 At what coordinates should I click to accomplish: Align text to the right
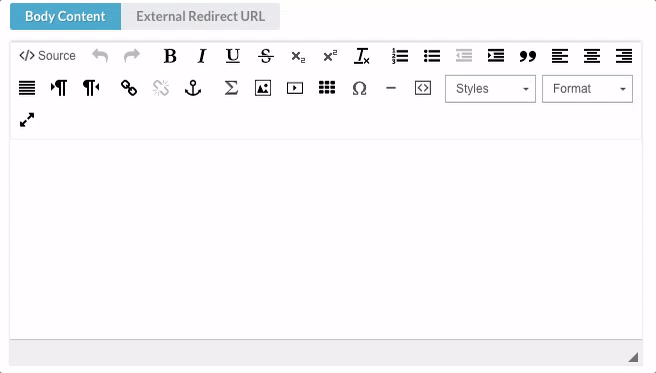pos(624,56)
